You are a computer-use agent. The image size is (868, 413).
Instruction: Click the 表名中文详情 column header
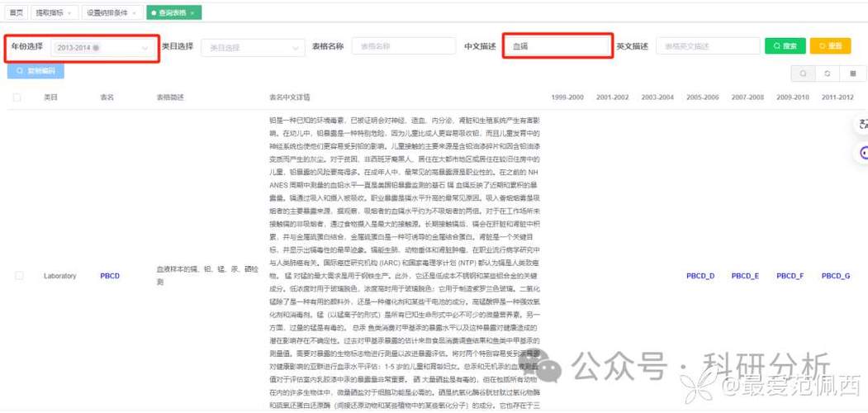(x=290, y=97)
